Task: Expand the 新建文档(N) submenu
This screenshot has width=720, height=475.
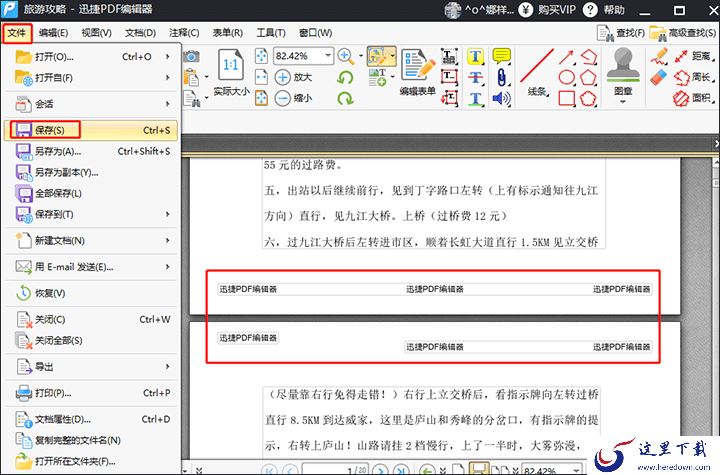Action: tap(92, 241)
